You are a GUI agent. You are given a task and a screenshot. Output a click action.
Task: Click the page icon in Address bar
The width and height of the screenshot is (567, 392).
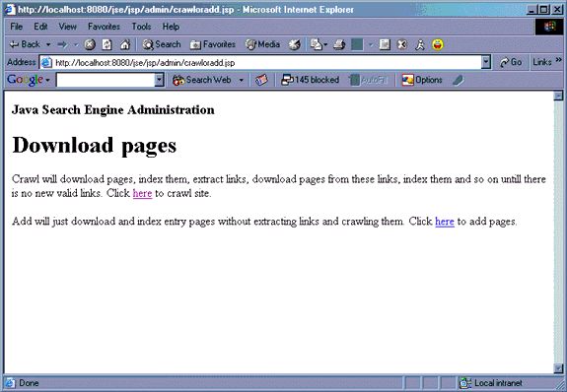[x=46, y=62]
